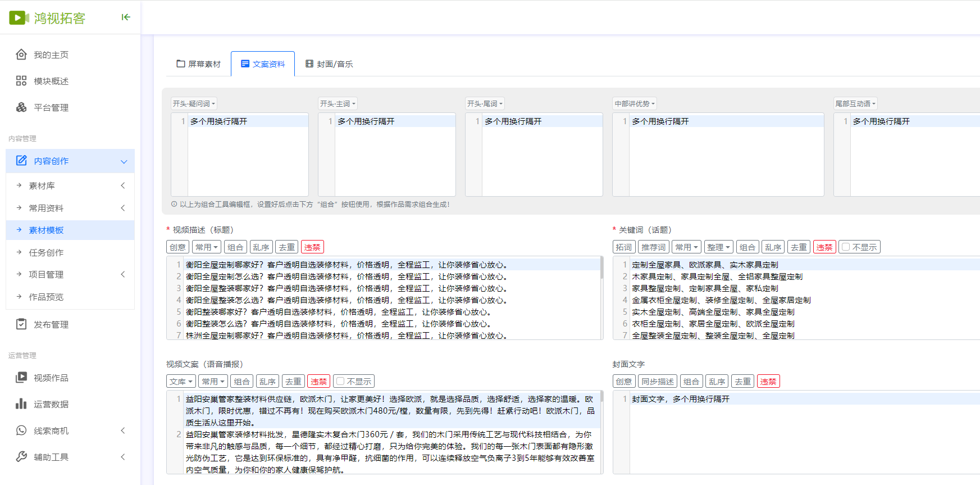This screenshot has width=980, height=485.
Task: Expand 辅助工具 submenu chevron
Action: pos(123,457)
